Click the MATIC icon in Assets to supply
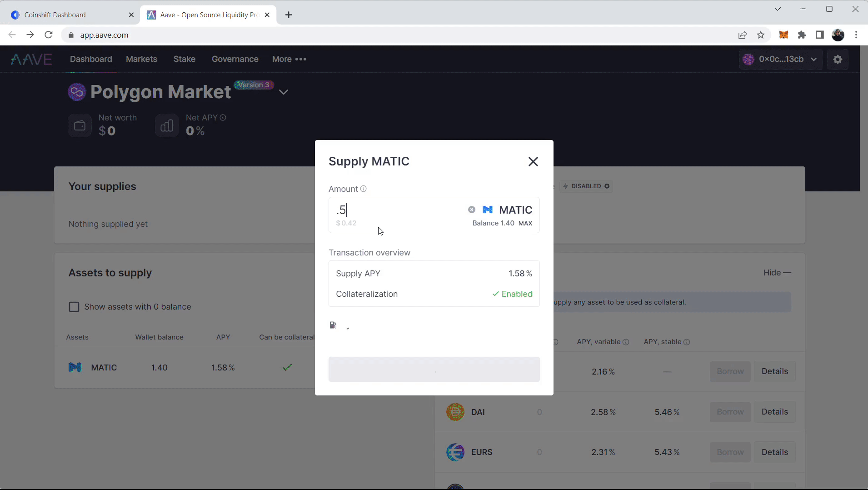This screenshot has width=868, height=490. tap(75, 367)
